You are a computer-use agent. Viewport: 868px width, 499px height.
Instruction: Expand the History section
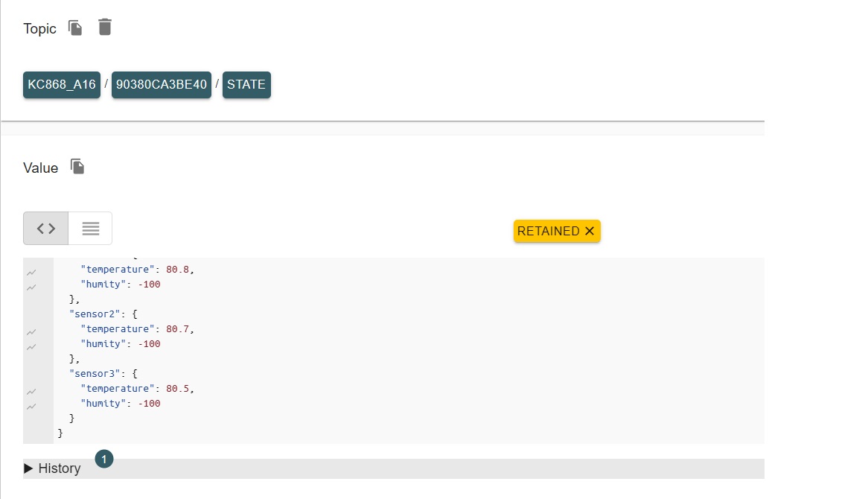[52, 468]
